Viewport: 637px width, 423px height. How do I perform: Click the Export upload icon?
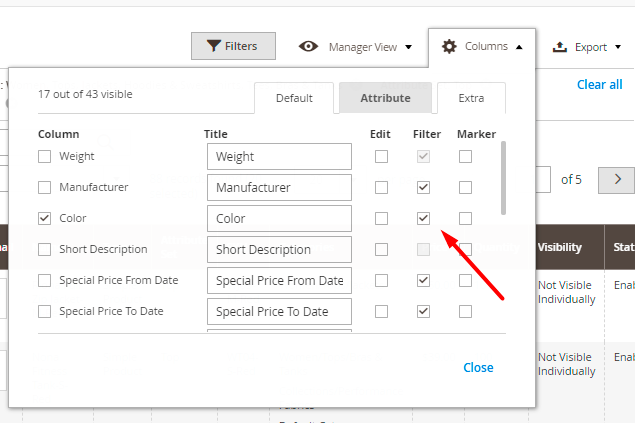[560, 47]
